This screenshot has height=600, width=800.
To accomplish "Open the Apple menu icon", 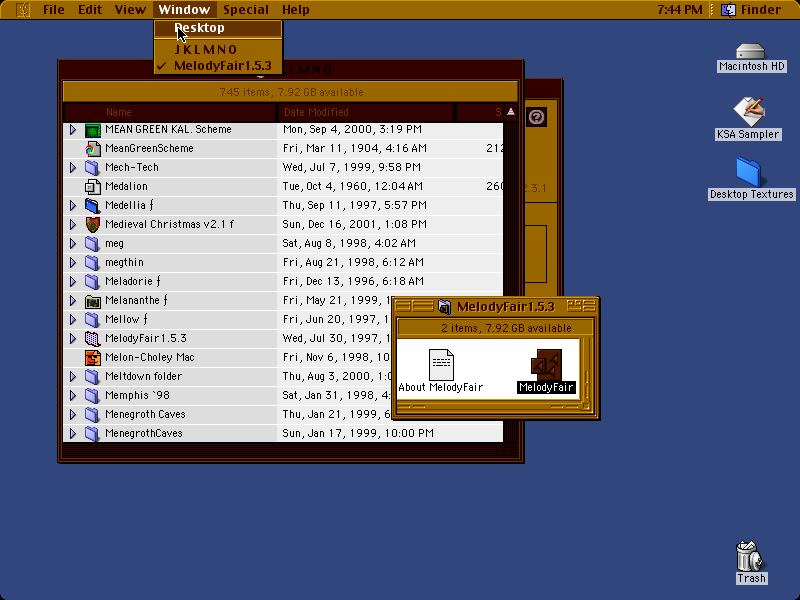I will [x=23, y=9].
